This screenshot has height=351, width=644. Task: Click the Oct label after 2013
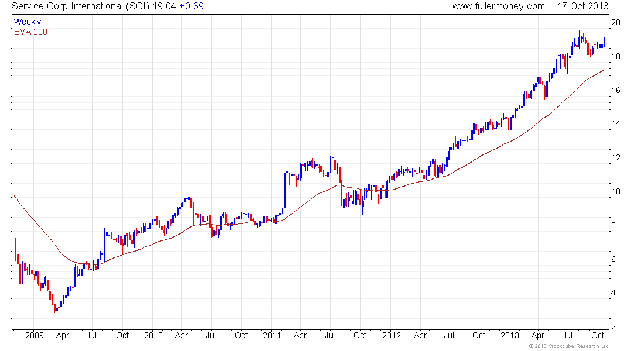coord(598,335)
